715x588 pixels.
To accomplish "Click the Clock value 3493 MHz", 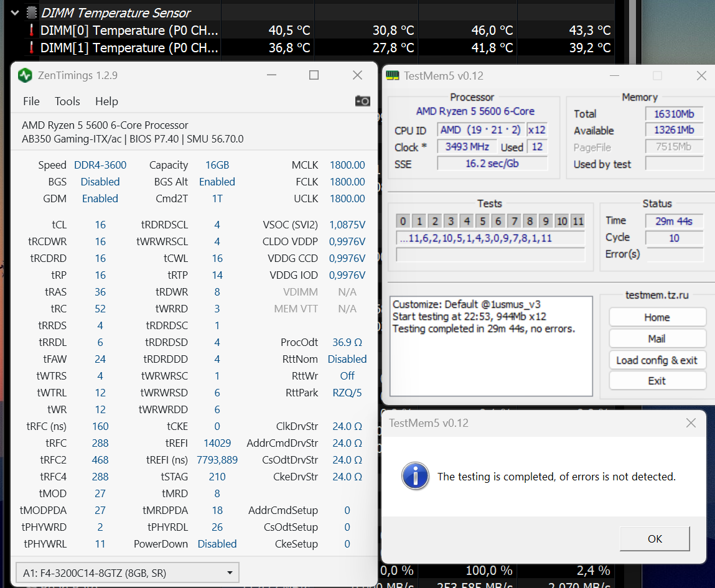I will pyautogui.click(x=467, y=147).
